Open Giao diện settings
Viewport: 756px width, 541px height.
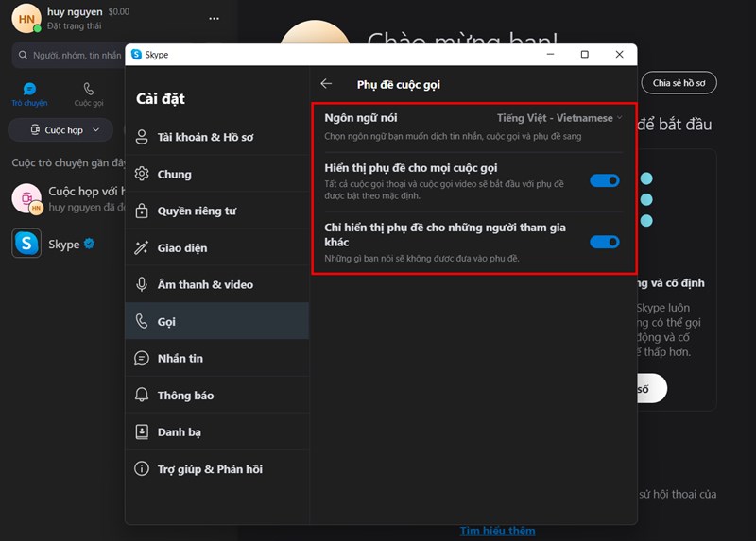tap(217, 247)
